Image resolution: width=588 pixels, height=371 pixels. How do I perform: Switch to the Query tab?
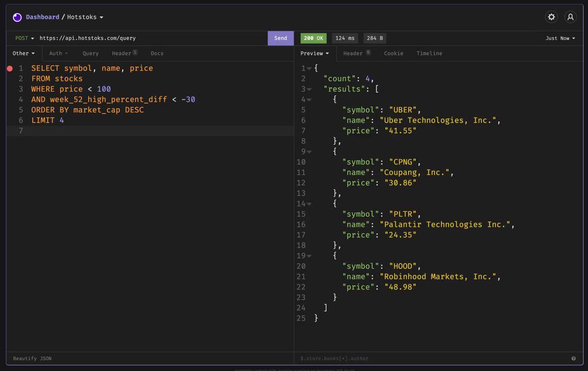pos(91,53)
